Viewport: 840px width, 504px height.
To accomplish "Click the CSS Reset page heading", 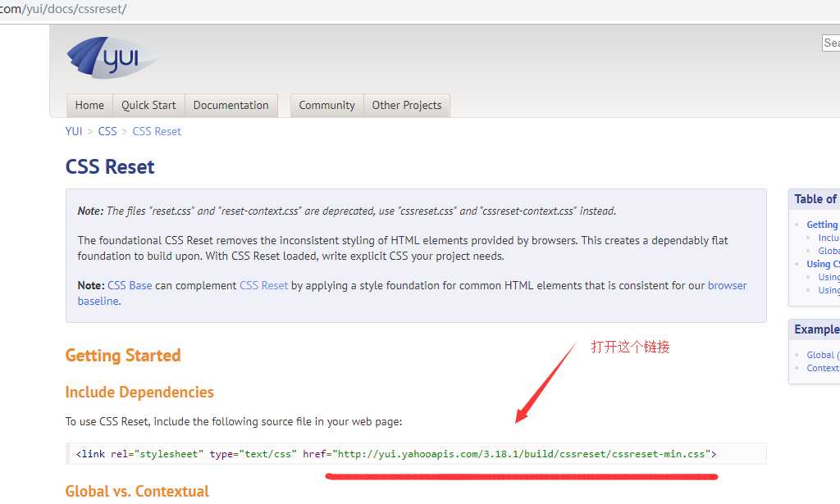I will pos(110,167).
